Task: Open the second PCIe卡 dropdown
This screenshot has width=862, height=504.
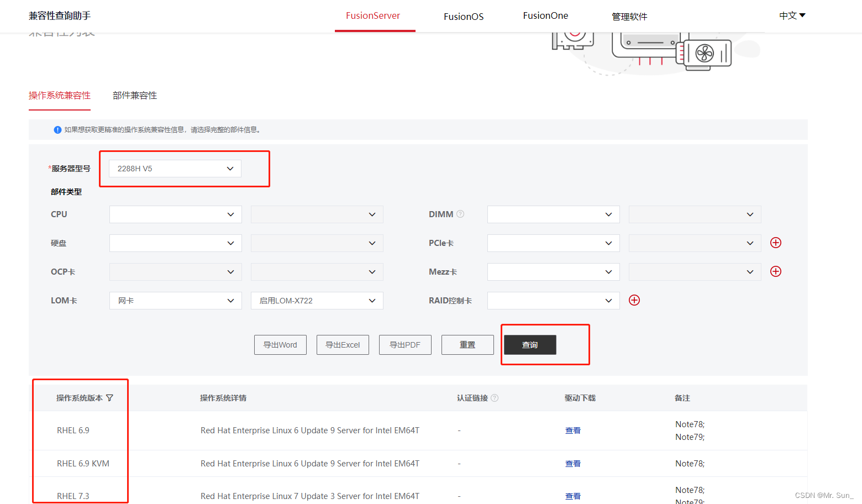Action: [x=695, y=243]
